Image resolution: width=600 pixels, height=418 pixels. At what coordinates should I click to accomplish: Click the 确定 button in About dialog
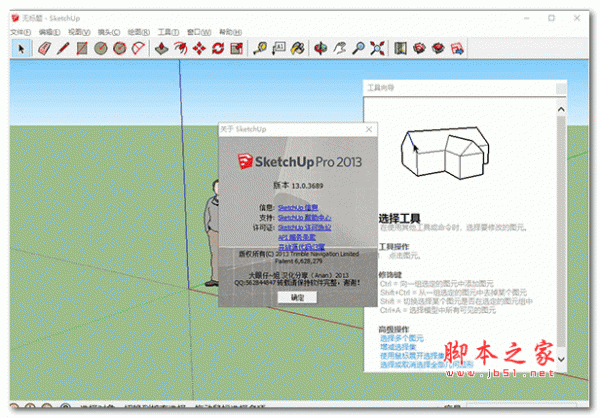pos(297,297)
